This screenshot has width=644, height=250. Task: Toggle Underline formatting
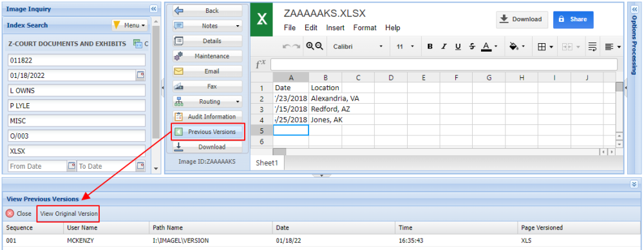click(458, 46)
